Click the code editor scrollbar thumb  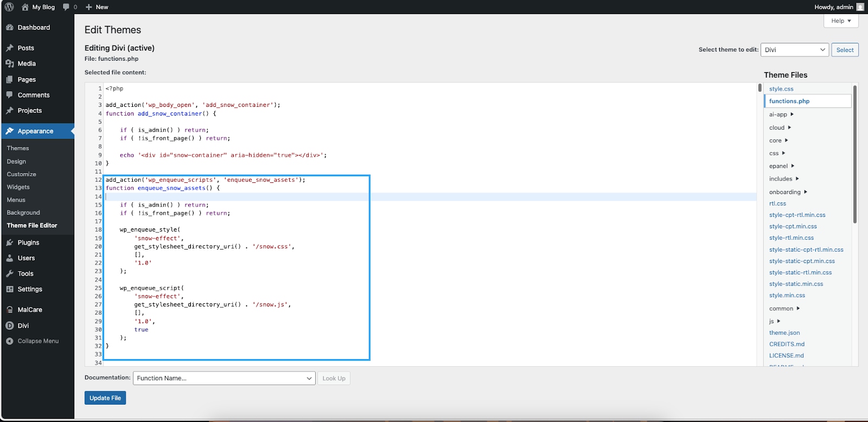point(759,88)
